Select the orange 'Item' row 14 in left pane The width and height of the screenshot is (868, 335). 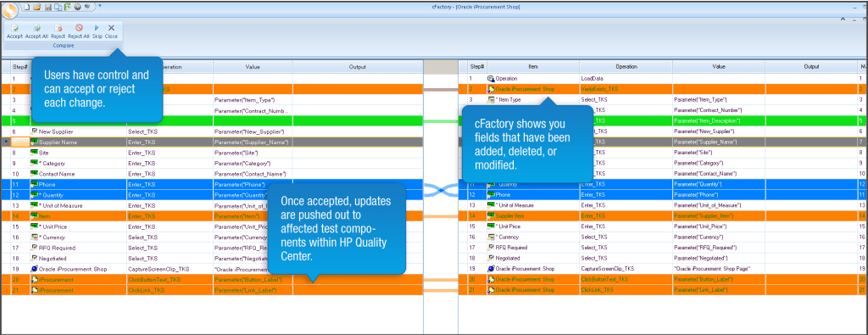tap(212, 215)
